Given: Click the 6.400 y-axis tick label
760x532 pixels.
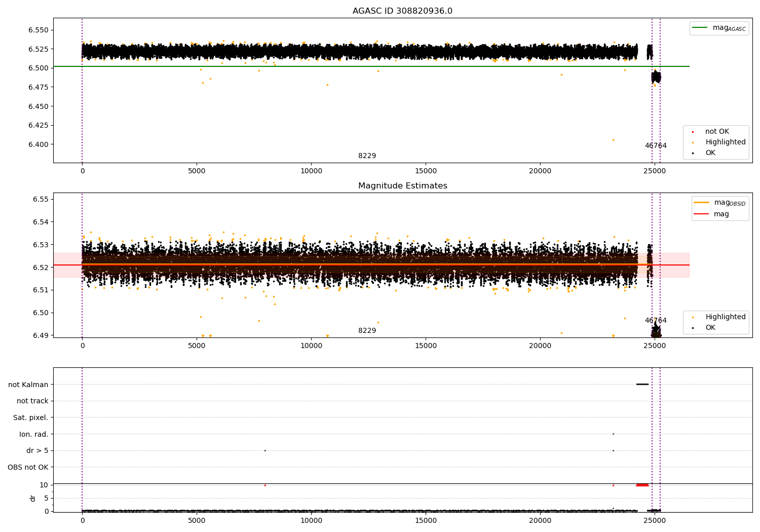Looking at the screenshot, I should pos(39,144).
